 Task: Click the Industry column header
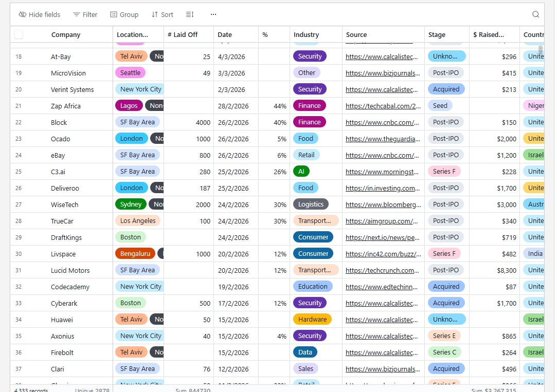[x=316, y=35]
